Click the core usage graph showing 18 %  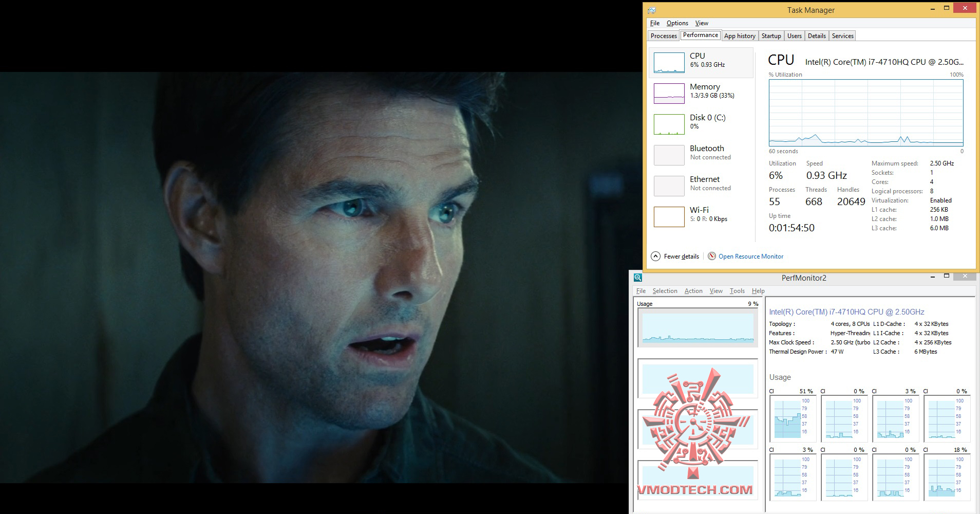point(947,478)
